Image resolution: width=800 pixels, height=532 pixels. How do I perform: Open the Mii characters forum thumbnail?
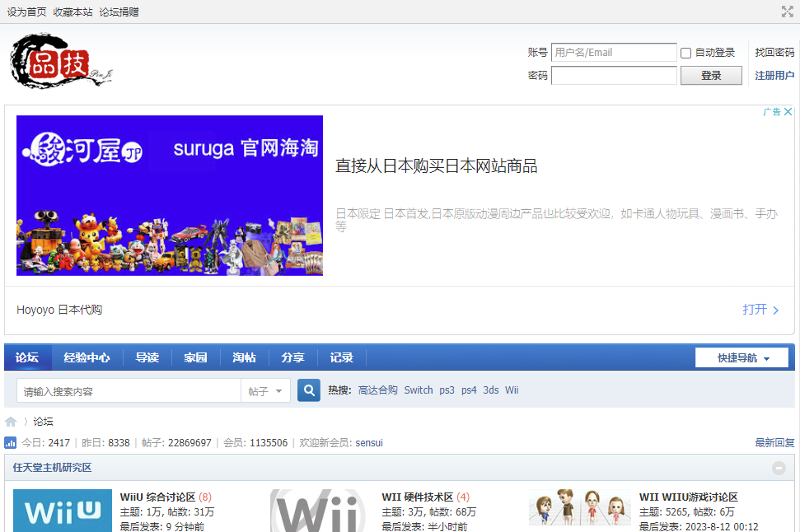click(x=580, y=508)
